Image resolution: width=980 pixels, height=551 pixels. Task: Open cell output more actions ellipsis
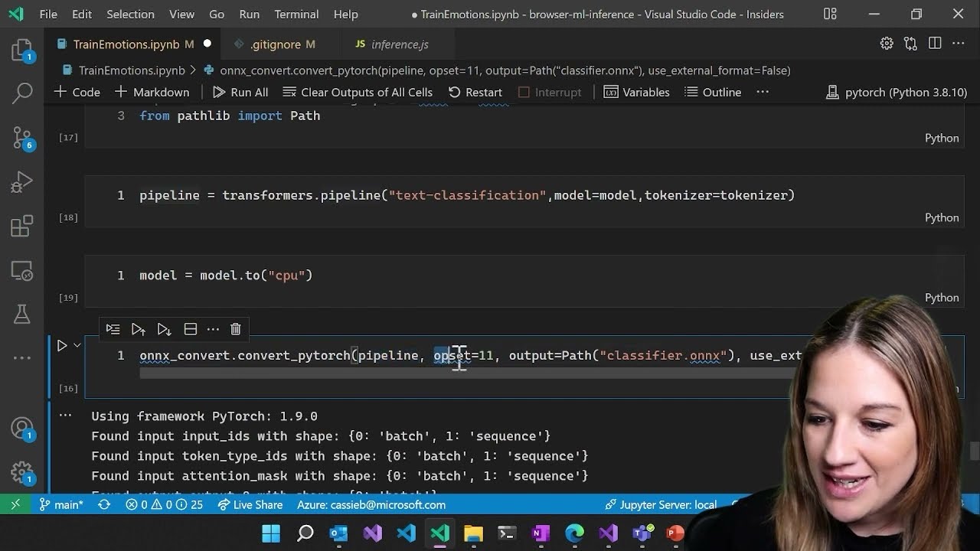65,416
